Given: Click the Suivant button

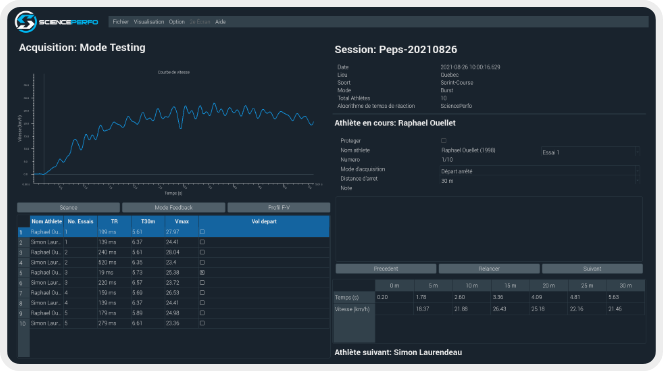Looking at the screenshot, I should [x=592, y=269].
